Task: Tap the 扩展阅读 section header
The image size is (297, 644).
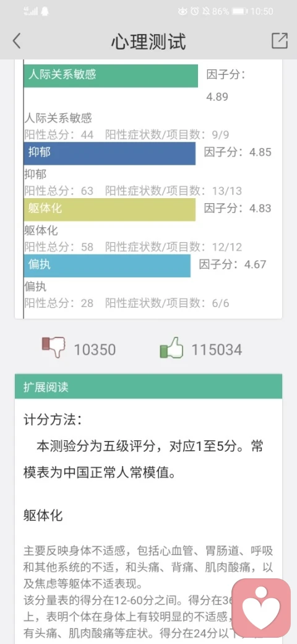Action: (x=148, y=386)
